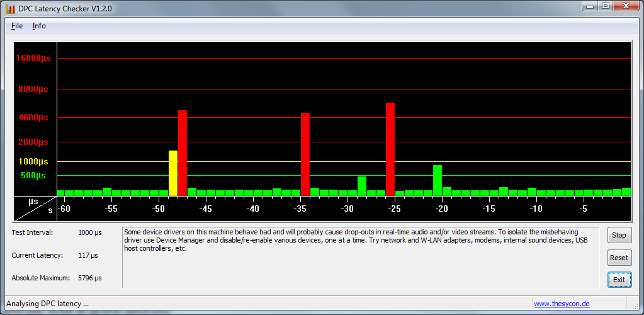Viewport: 644px width, 315px height.
Task: Click the 2000µs axis label
Action: tap(33, 142)
